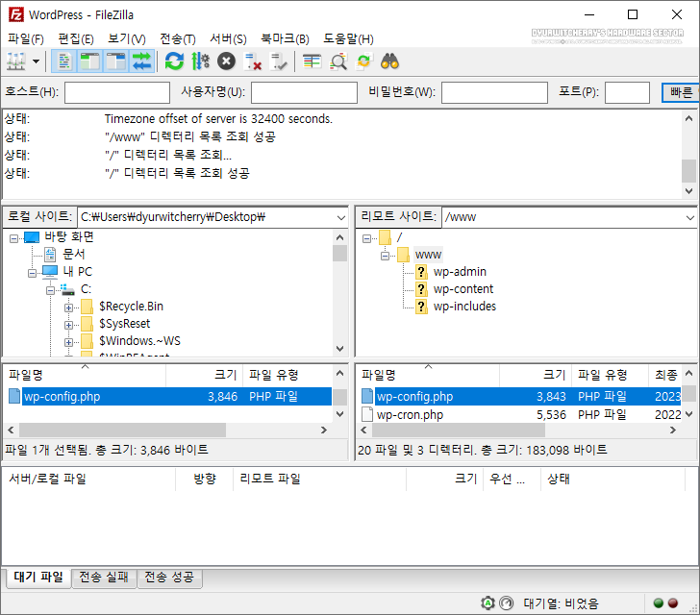Open the directory listing filters dialog
The height and width of the screenshot is (615, 700).
click(312, 61)
